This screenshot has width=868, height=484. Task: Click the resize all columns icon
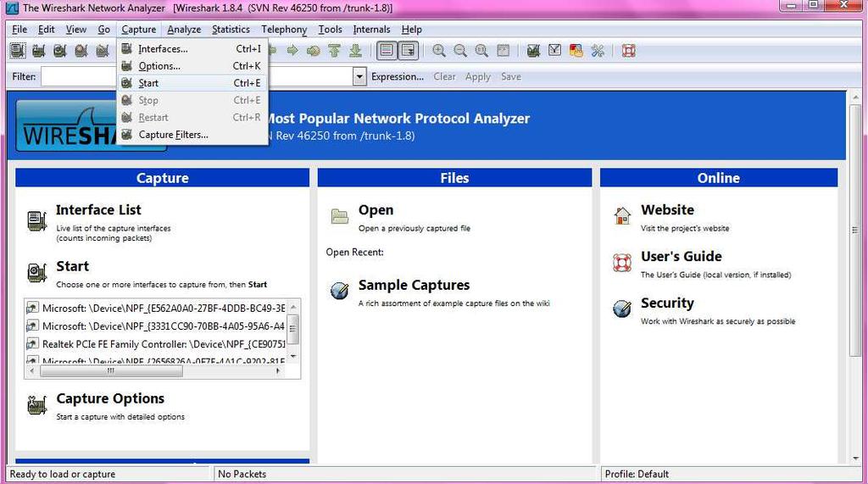[504, 51]
